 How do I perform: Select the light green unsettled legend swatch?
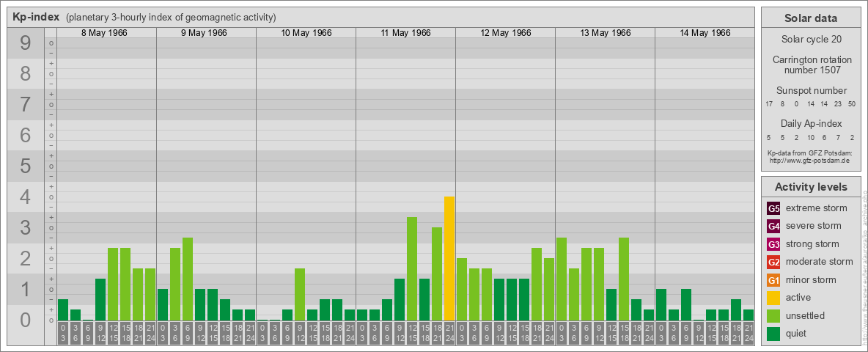(774, 315)
